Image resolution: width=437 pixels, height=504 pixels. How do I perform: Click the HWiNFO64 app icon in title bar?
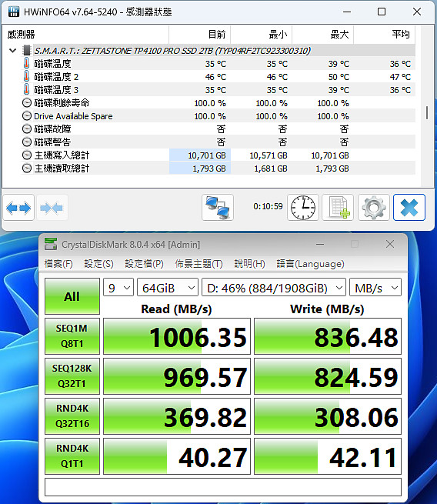click(14, 12)
